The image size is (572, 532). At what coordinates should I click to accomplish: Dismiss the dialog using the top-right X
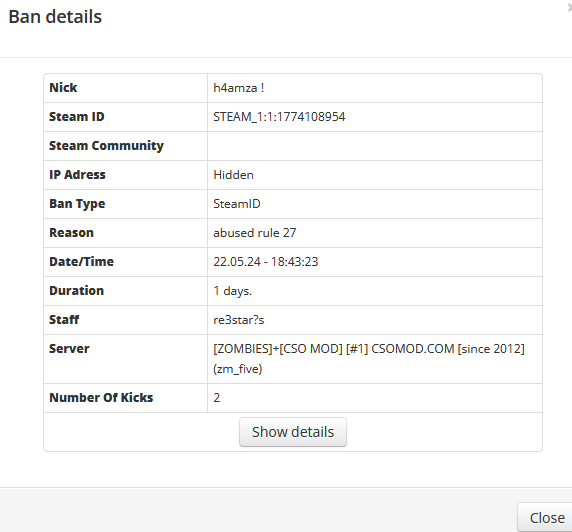point(569,7)
